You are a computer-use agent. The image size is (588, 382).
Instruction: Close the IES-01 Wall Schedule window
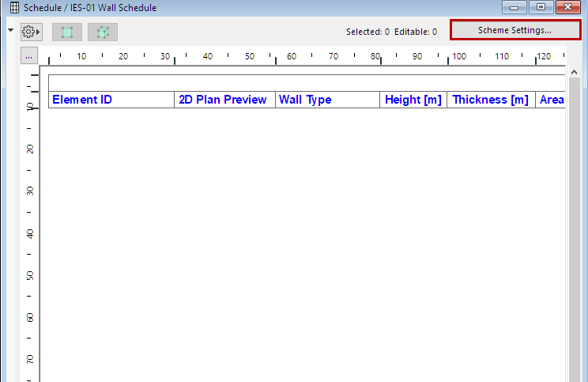pyautogui.click(x=568, y=7)
